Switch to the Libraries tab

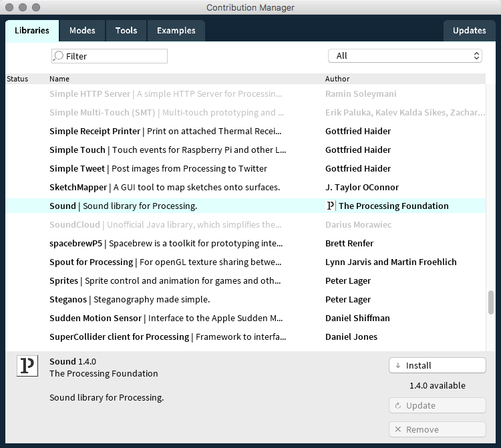click(32, 30)
